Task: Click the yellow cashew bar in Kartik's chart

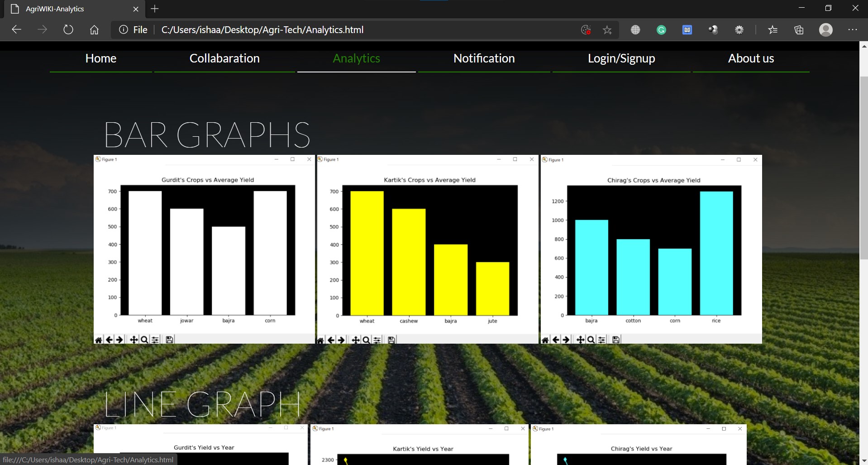Action: pos(409,262)
